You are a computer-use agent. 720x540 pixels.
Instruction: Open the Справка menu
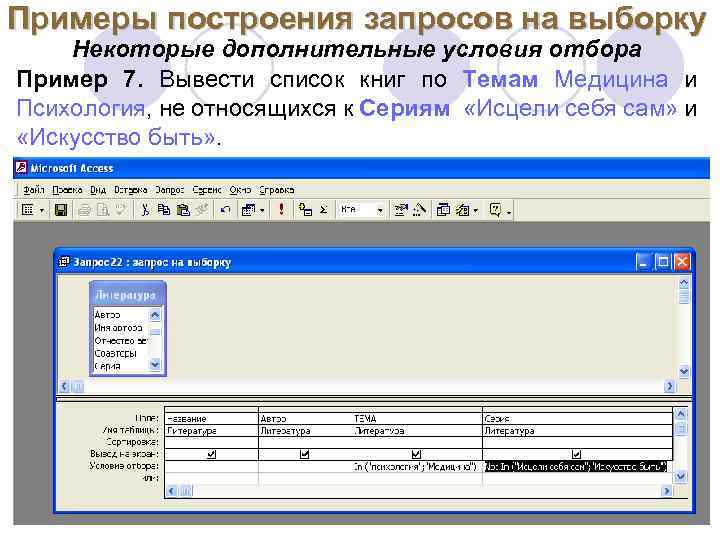tap(276, 190)
